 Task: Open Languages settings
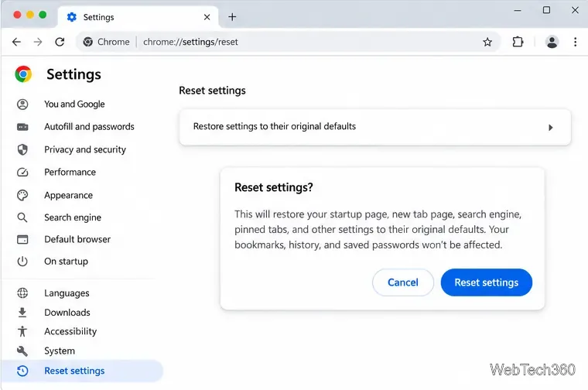click(67, 292)
